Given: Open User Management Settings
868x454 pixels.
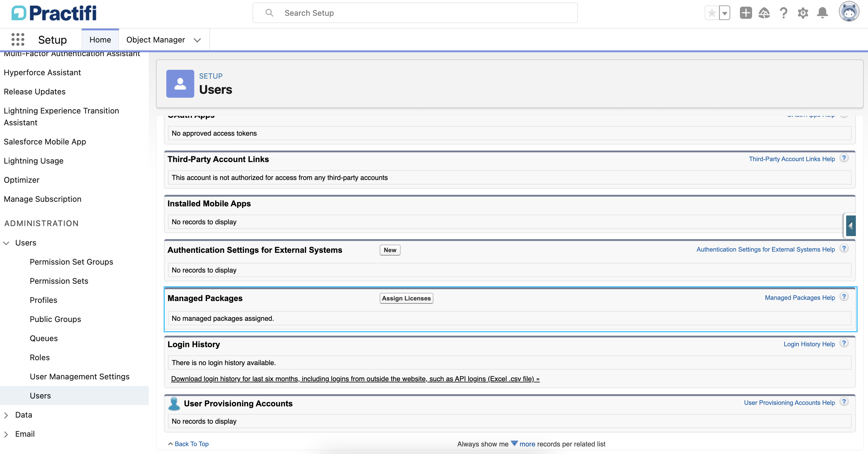Looking at the screenshot, I should tap(80, 377).
